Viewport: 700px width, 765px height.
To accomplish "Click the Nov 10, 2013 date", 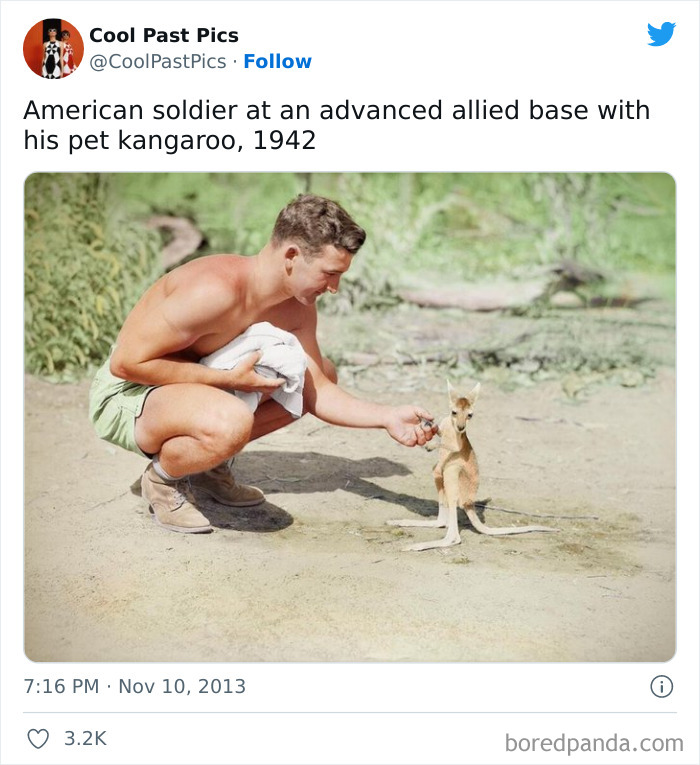I will pyautogui.click(x=182, y=687).
